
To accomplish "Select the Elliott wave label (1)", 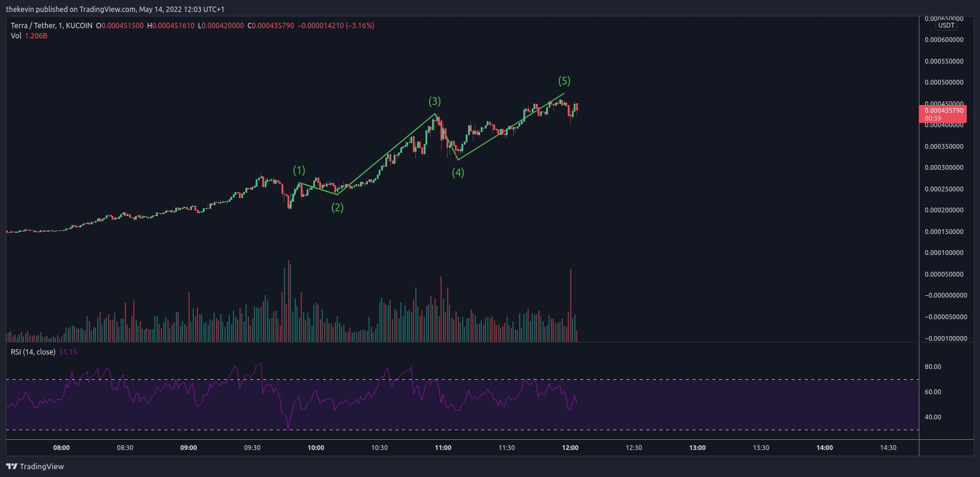I will (x=299, y=170).
